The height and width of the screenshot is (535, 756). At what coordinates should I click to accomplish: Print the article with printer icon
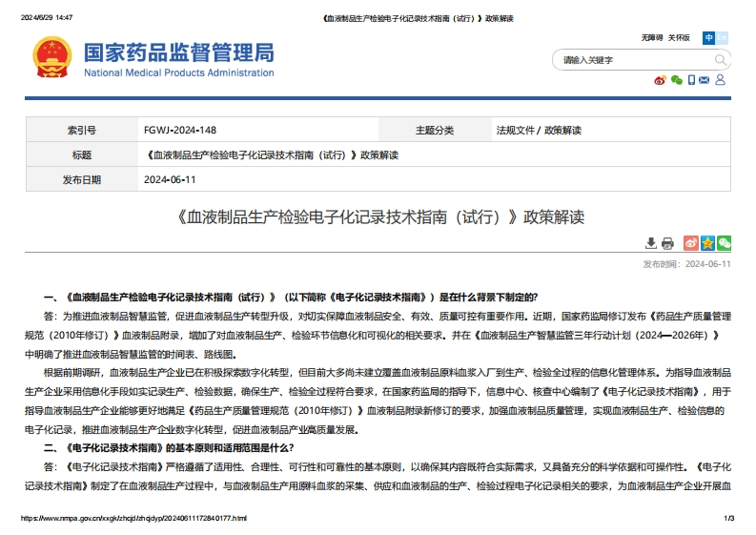click(x=667, y=243)
